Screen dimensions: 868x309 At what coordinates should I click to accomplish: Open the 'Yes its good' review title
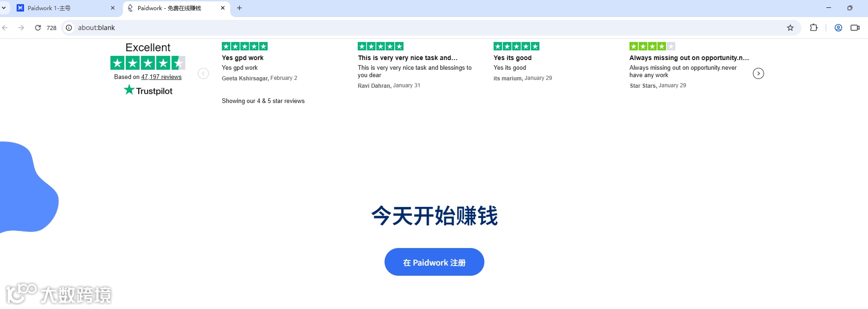tap(513, 58)
